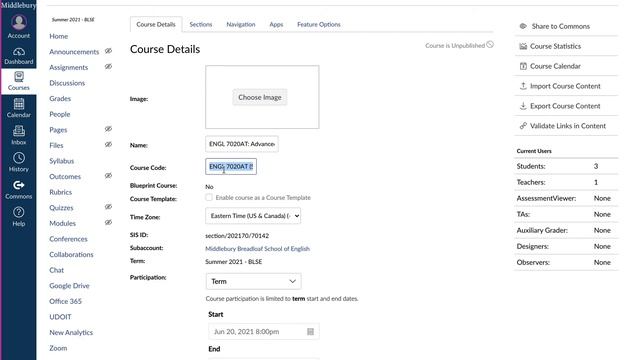
Task: Click the Middlebury logo
Action: click(x=18, y=5)
